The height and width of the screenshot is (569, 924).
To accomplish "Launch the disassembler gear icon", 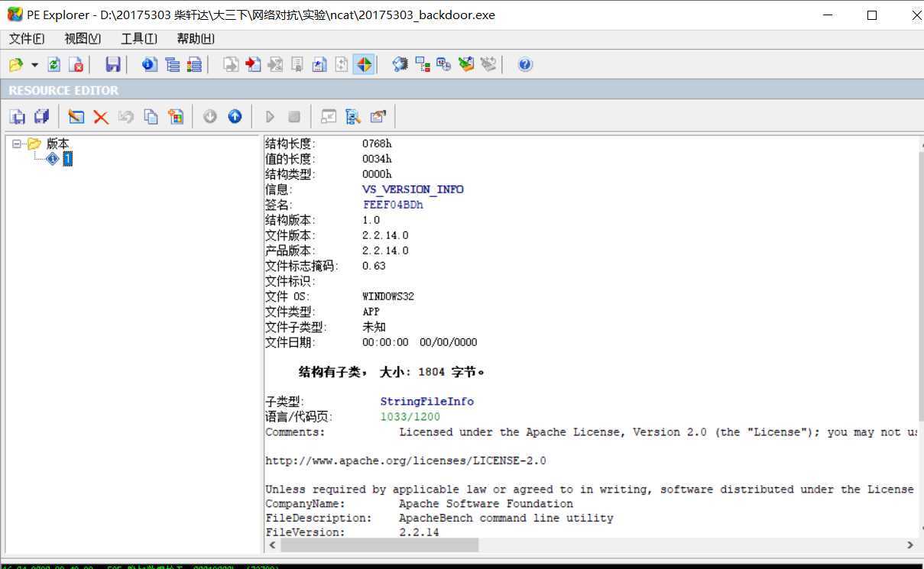I will 400,65.
